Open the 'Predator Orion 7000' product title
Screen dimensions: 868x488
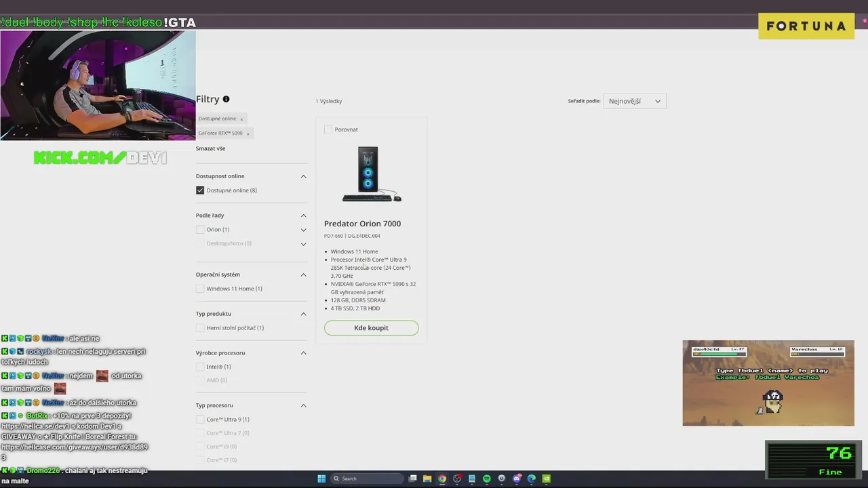click(362, 224)
